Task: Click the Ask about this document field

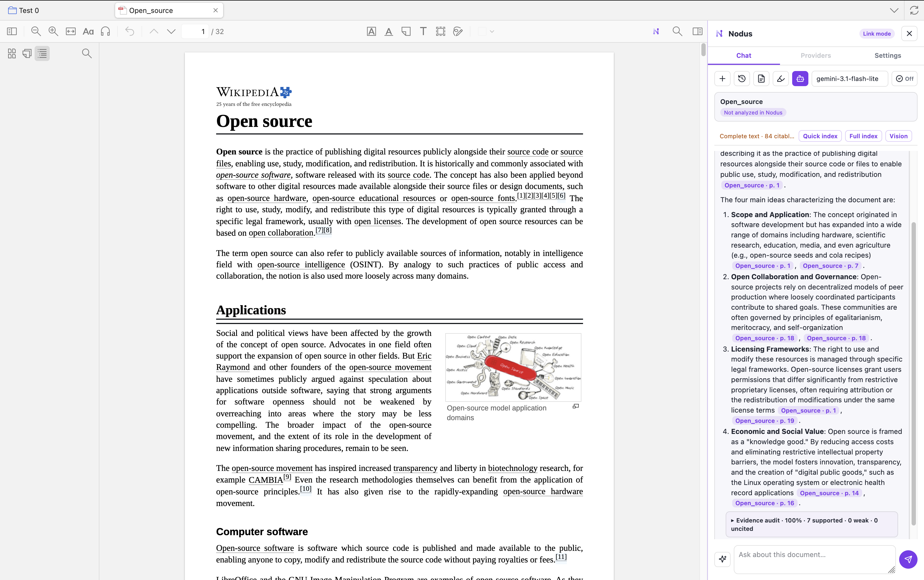Action: coord(814,559)
